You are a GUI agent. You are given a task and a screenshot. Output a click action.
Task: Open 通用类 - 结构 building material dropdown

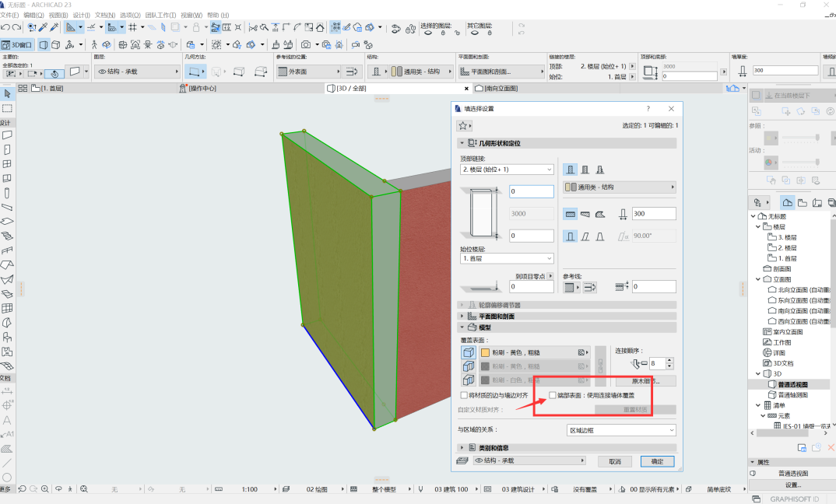620,187
